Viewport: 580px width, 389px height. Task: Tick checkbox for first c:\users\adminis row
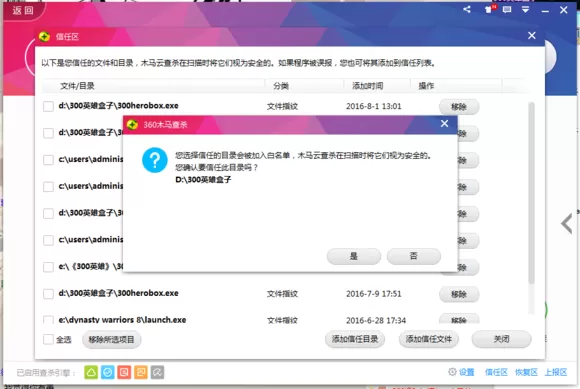[x=48, y=160]
